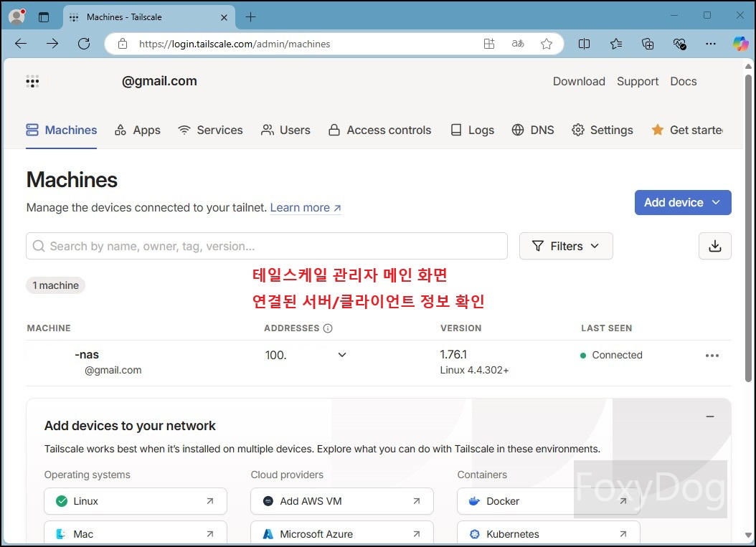The image size is (756, 547).
Task: Open Browser essentials heart icon
Action: click(679, 44)
